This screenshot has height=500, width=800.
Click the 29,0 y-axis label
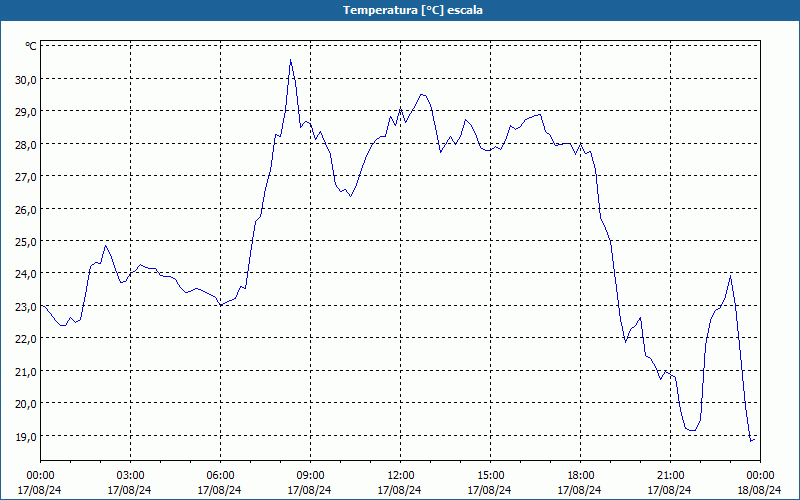click(26, 112)
